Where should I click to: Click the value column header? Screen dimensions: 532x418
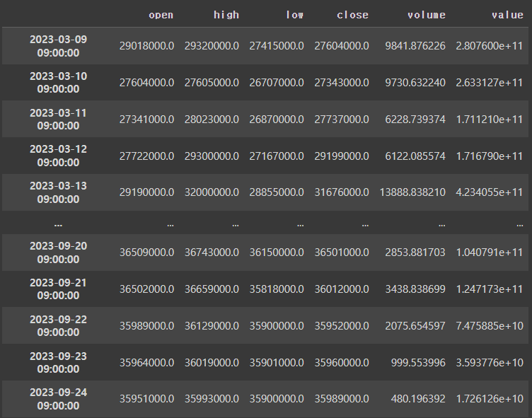click(x=507, y=15)
